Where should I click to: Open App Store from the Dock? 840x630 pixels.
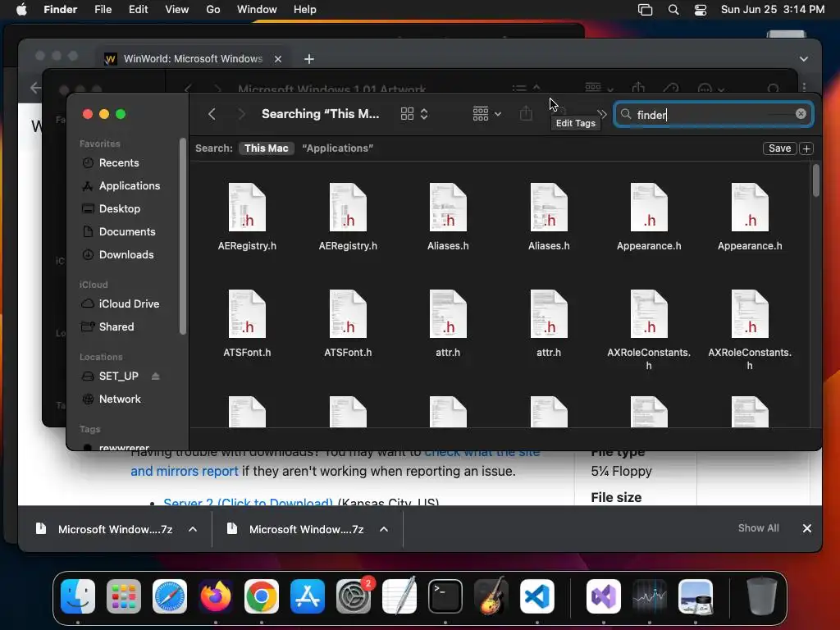coord(308,596)
